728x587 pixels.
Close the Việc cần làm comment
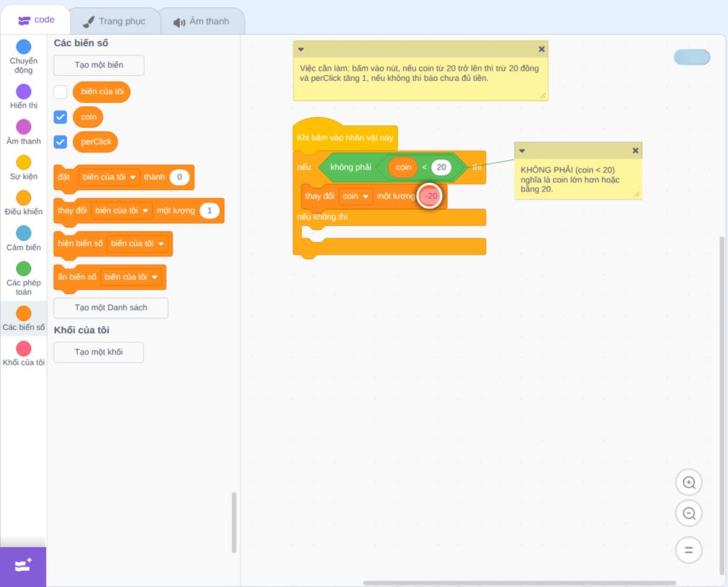pyautogui.click(x=542, y=50)
